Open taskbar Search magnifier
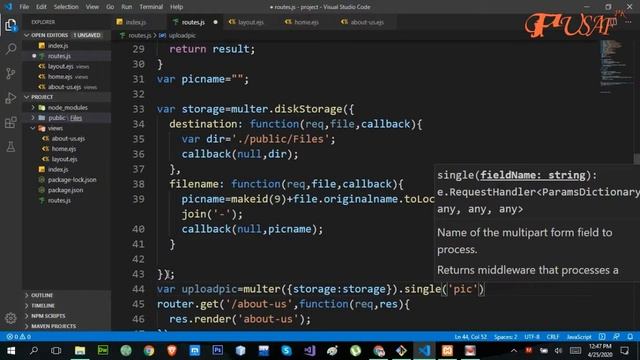The image size is (640, 360). (x=34, y=351)
